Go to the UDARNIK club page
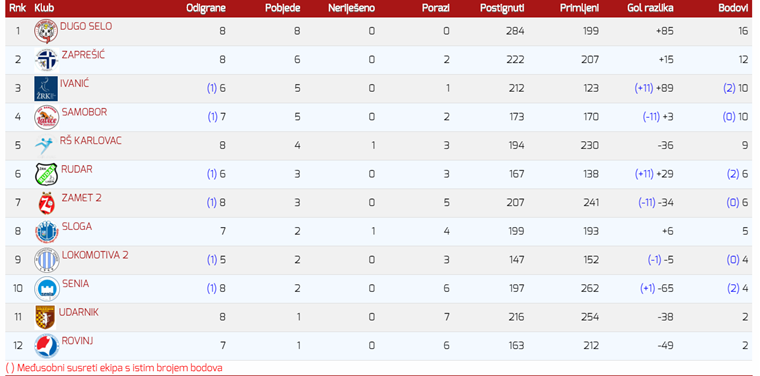This screenshot has height=376, width=760. coord(79,312)
